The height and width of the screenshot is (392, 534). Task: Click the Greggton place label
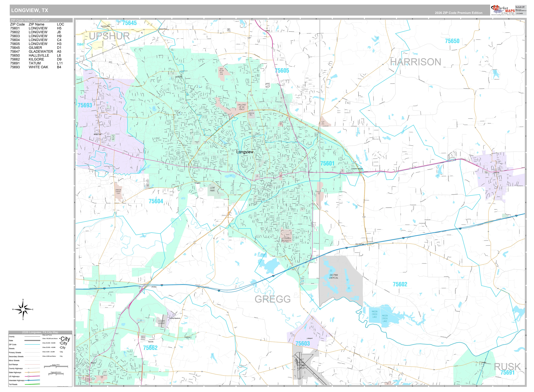click(197, 183)
